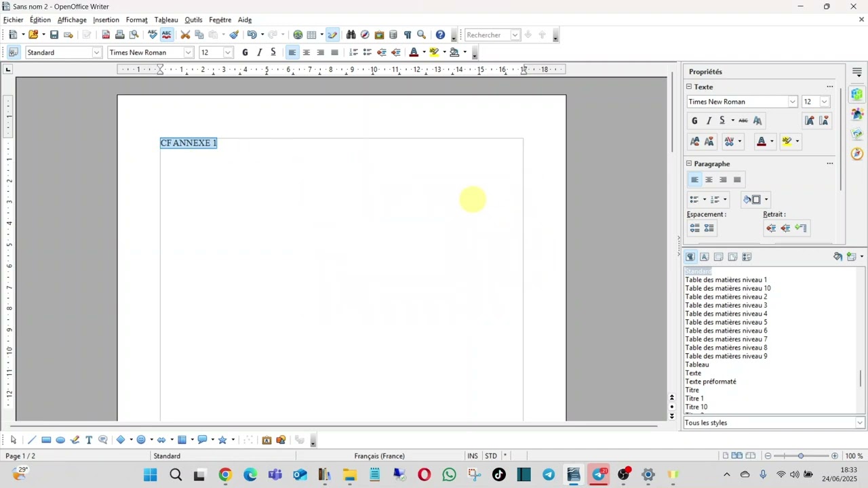Click the Format Paintbrush icon

coord(234,35)
